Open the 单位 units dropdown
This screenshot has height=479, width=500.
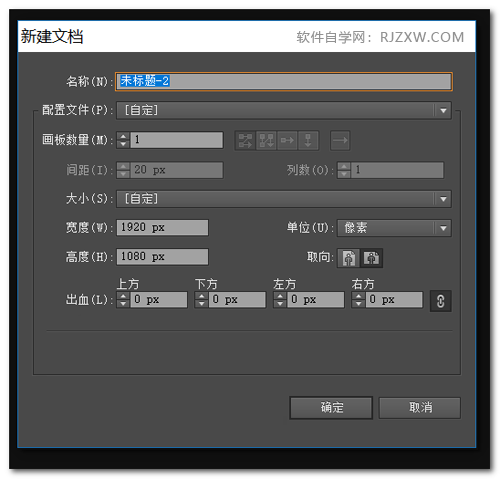tap(394, 228)
